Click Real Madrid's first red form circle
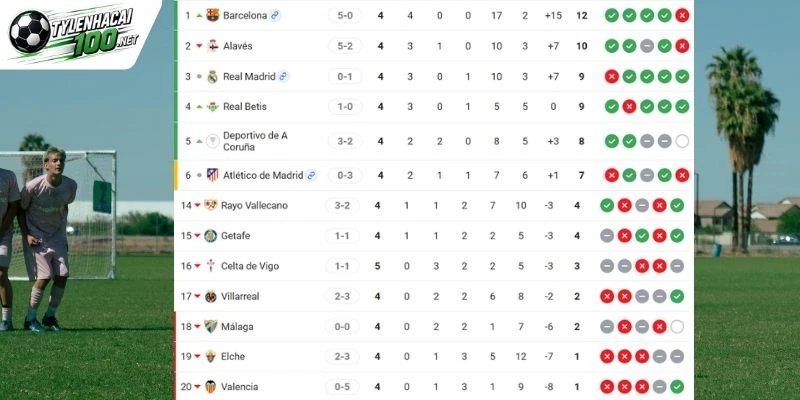The width and height of the screenshot is (800, 400). (x=612, y=77)
